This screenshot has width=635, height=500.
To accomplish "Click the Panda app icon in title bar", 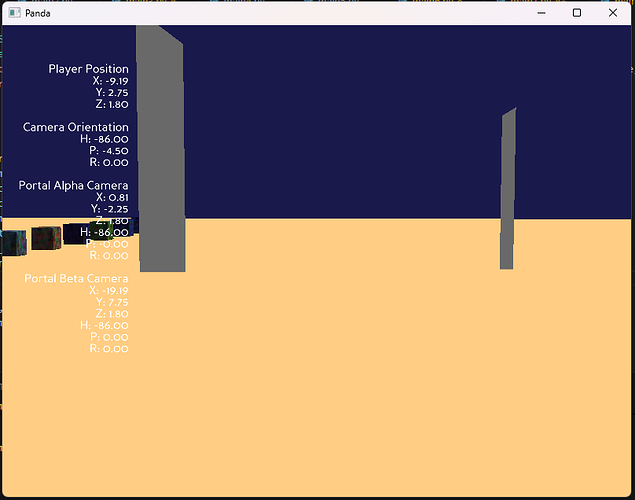I will point(15,13).
